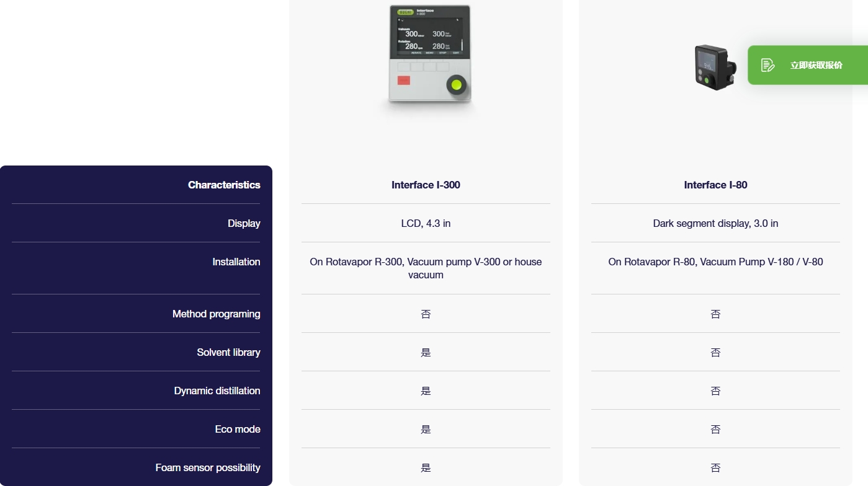This screenshot has width=868, height=486.
Task: Click the "Dark segment display, 3.0 in" value
Action: (715, 223)
